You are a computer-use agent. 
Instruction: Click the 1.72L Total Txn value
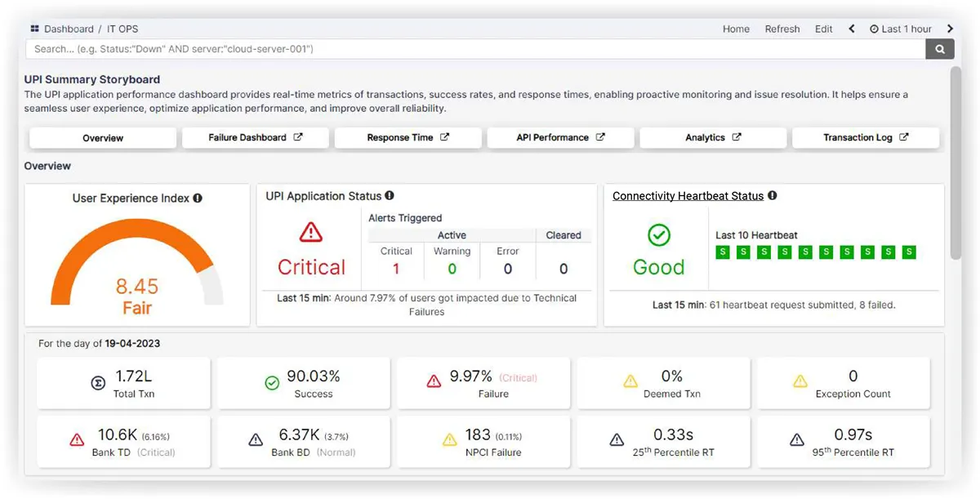coord(134,376)
